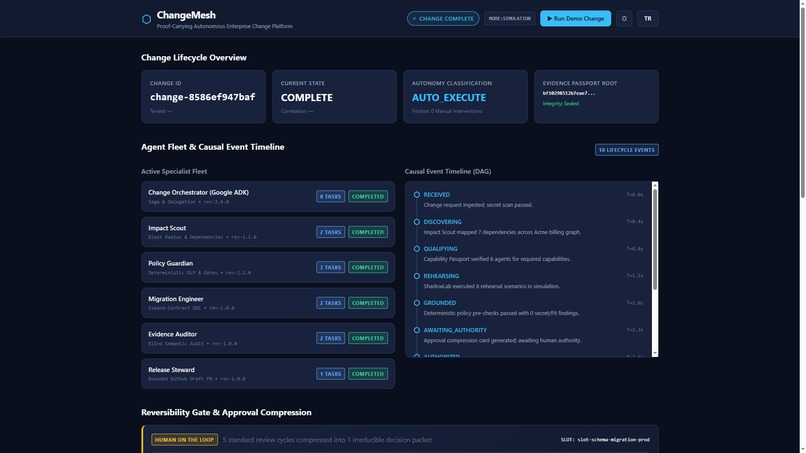The width and height of the screenshot is (806, 453).
Task: Click COMPLETED badge on Impact Scout row
Action: point(368,232)
